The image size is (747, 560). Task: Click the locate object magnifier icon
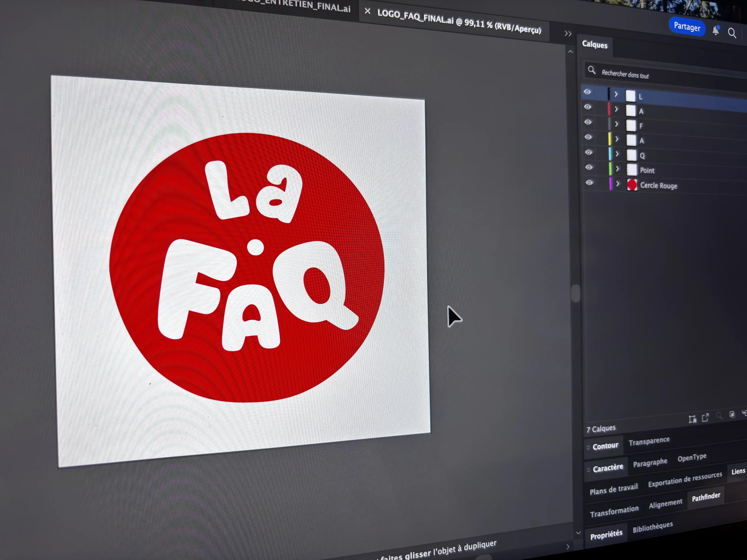(719, 416)
